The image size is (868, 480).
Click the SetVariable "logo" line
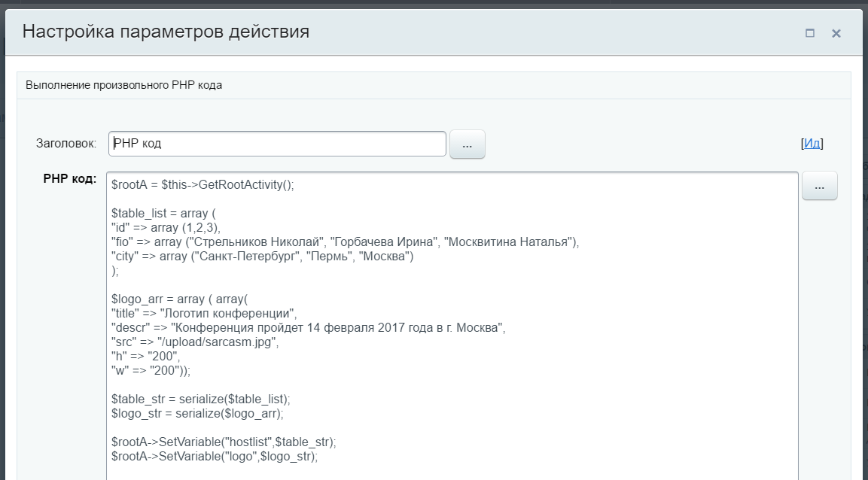pyautogui.click(x=215, y=456)
